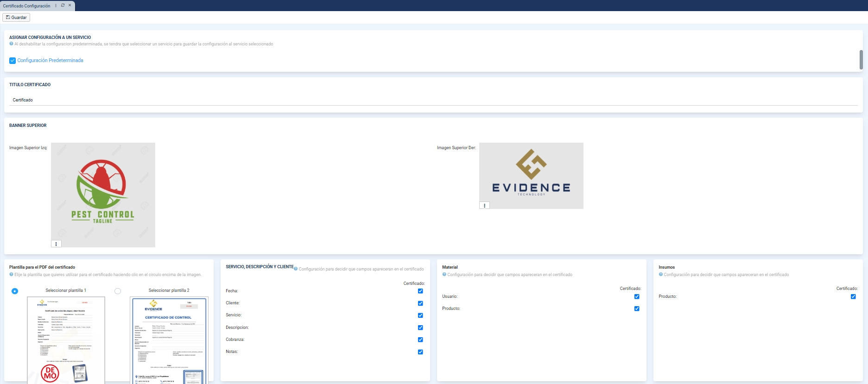Uncheck the Cliente certificate checkbox
This screenshot has width=868, height=384.
(420, 303)
